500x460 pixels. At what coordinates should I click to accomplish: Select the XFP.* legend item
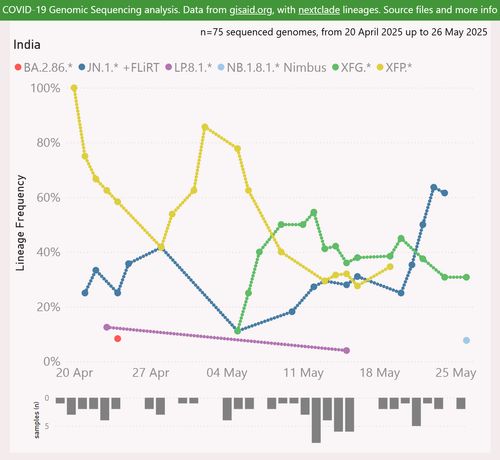394,68
